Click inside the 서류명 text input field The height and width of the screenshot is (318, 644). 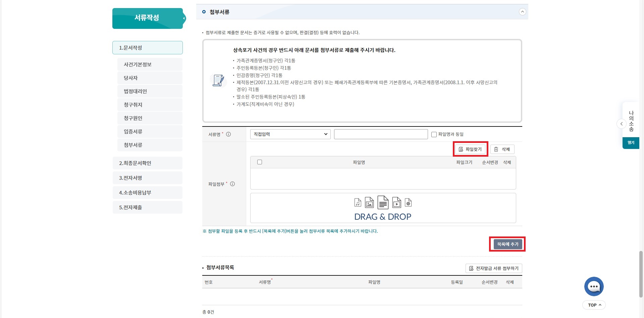[381, 134]
